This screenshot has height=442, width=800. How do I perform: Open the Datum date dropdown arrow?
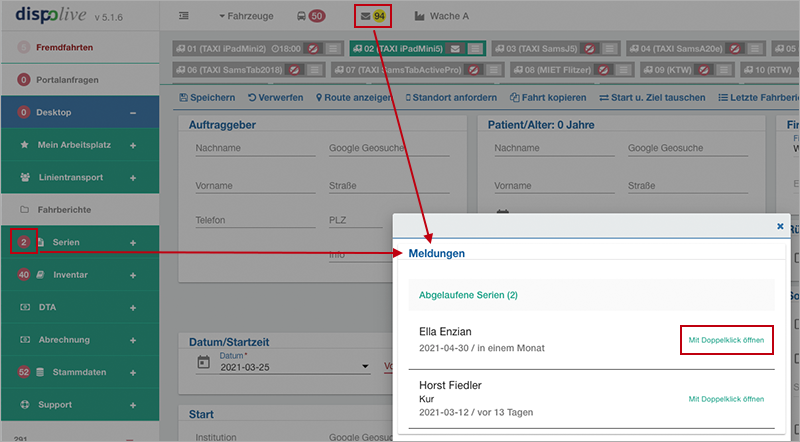pyautogui.click(x=365, y=366)
